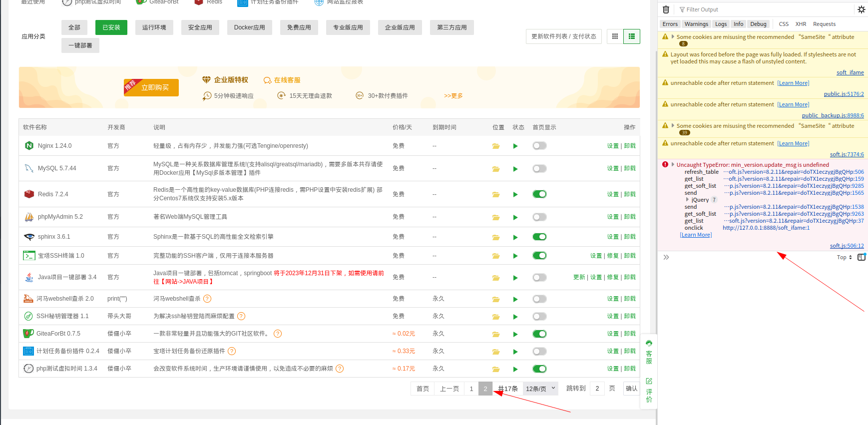Go to 上一页 previous page
Viewport: 868px width, 425px height.
[449, 389]
